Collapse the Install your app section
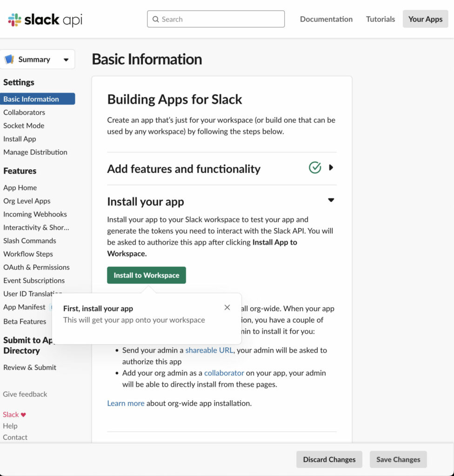 (331, 200)
